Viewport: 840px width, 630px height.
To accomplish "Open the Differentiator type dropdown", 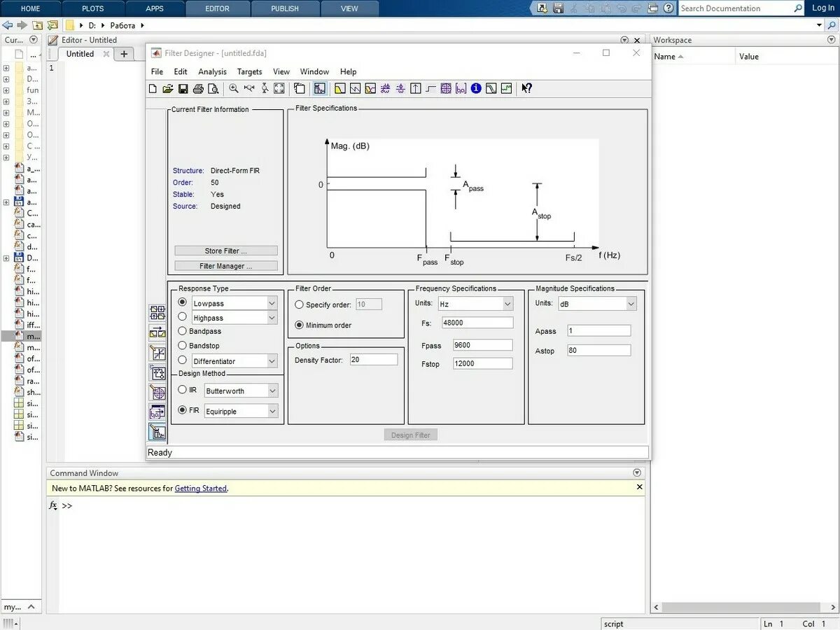I will 272,361.
